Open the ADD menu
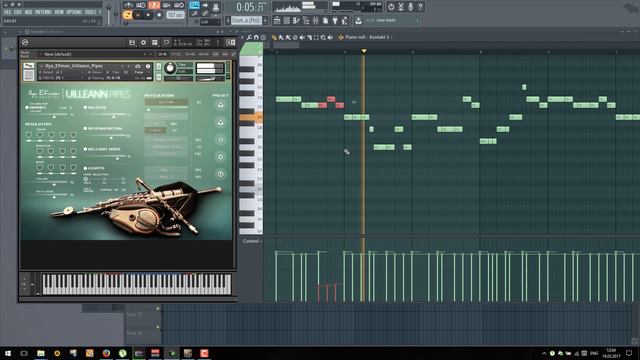This screenshot has width=640, height=360. (28, 12)
